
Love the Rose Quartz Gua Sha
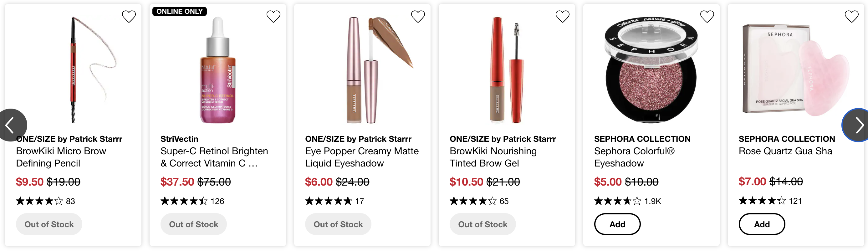pos(851,17)
